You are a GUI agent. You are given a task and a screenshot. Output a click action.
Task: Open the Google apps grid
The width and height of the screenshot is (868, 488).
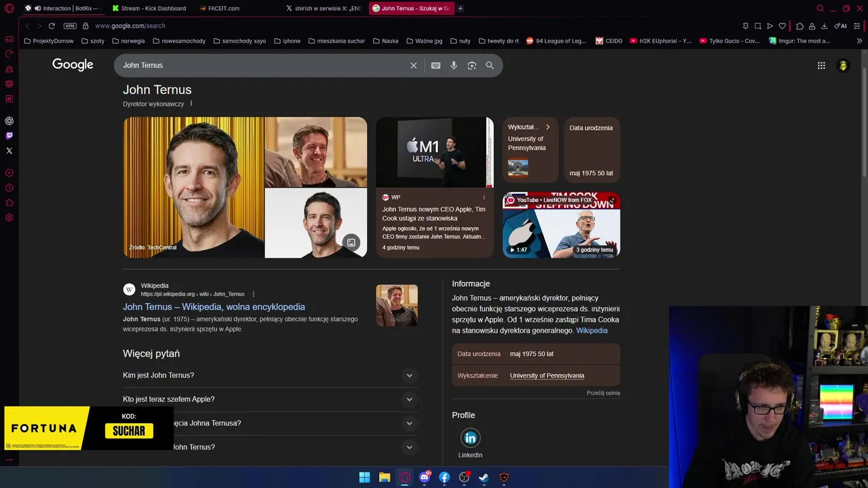821,66
